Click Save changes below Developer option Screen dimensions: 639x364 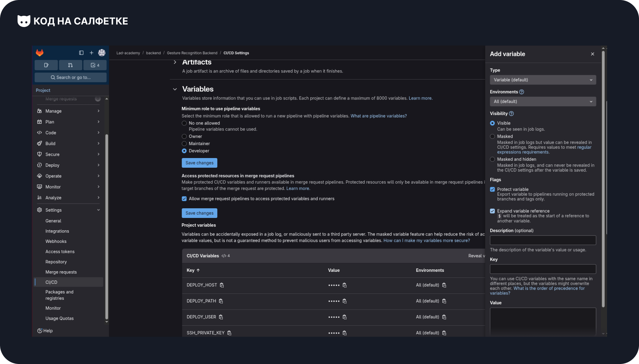[199, 163]
